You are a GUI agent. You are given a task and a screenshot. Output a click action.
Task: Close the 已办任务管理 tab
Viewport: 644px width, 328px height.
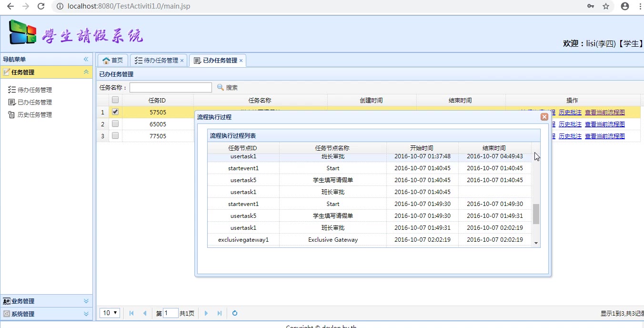coord(241,61)
